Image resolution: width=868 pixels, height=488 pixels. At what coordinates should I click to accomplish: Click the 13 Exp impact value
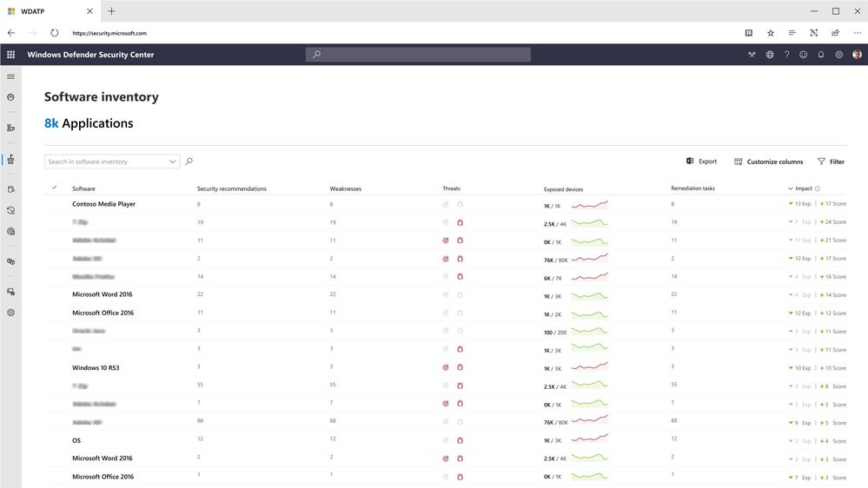click(x=800, y=203)
